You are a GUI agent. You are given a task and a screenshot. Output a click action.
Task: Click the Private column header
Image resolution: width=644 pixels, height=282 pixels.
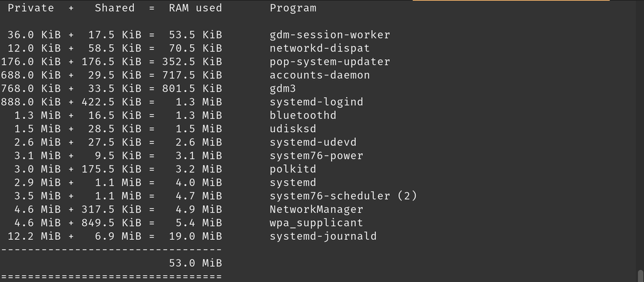tap(31, 8)
